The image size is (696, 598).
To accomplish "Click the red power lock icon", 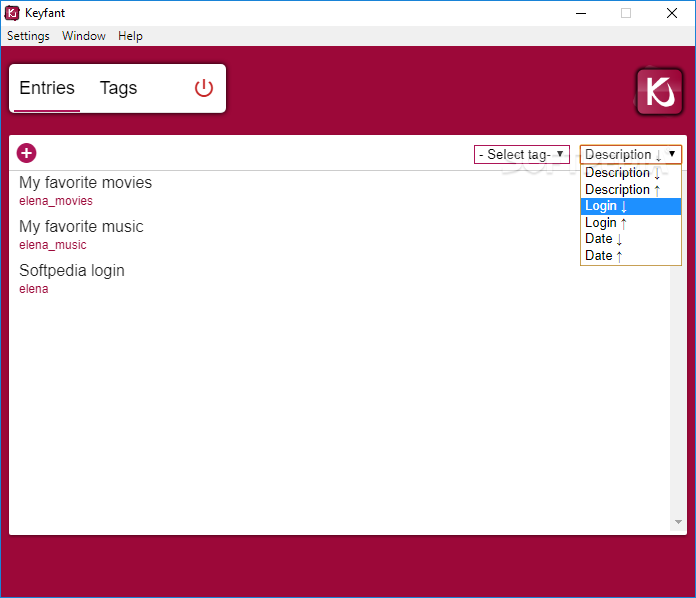I will click(x=204, y=88).
